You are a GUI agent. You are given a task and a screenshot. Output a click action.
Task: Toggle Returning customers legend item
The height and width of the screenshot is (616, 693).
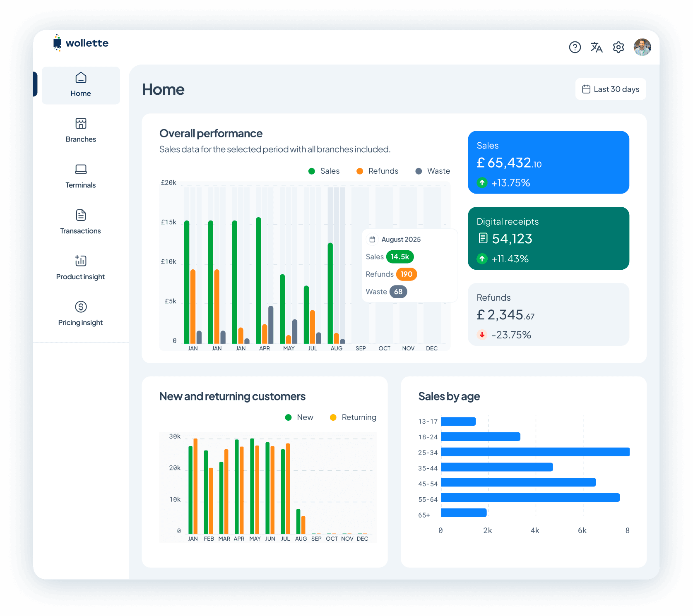click(353, 417)
